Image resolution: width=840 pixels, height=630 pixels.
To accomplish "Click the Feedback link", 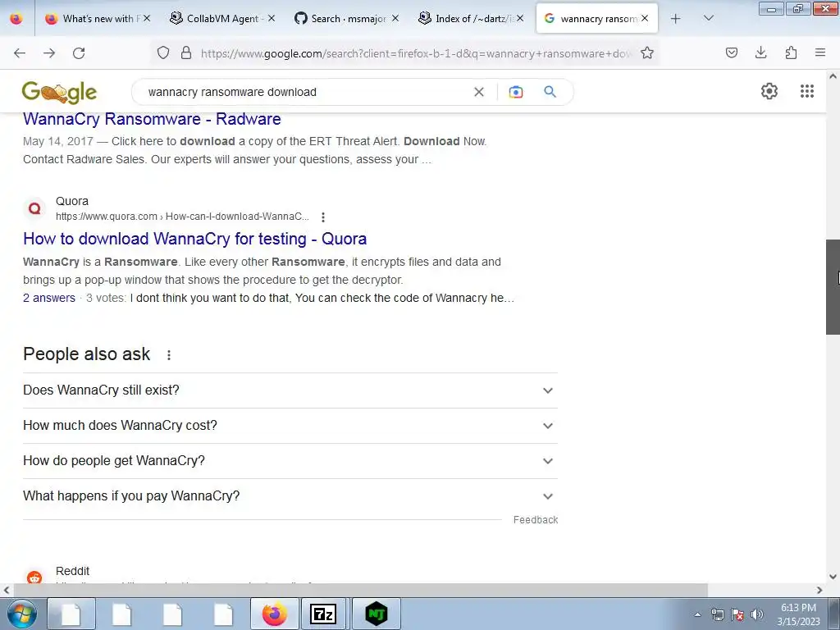I will pos(535,519).
